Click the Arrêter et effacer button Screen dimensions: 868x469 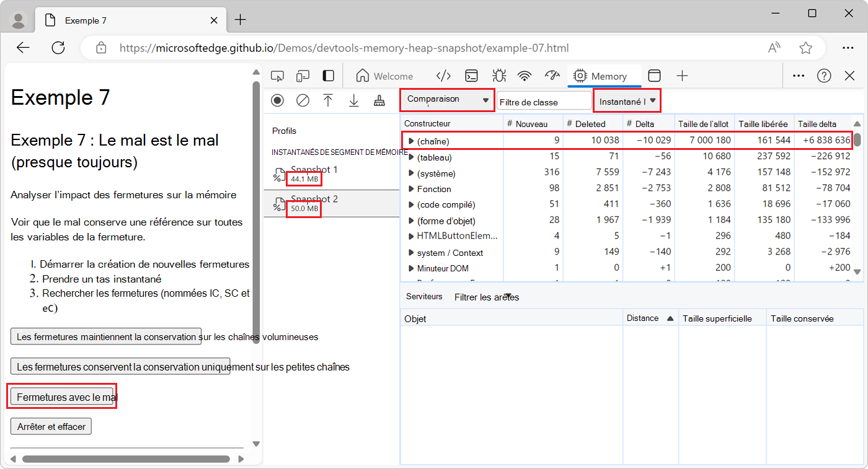click(x=51, y=426)
